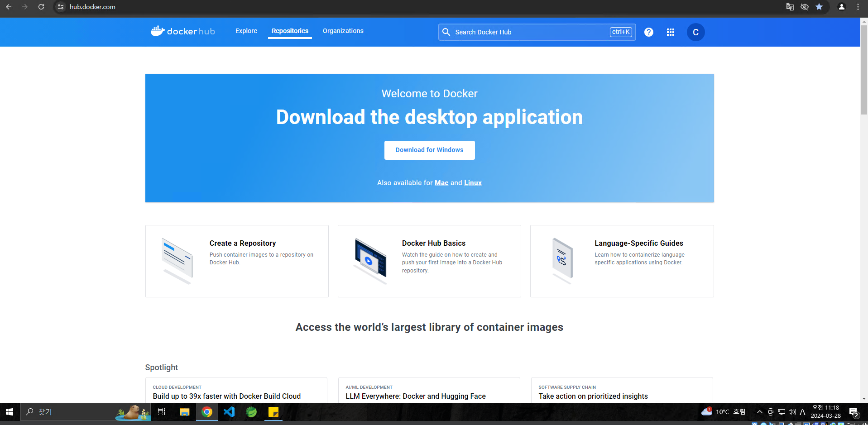Viewport: 868px width, 425px height.
Task: Go back with browser back arrow
Action: pos(9,7)
